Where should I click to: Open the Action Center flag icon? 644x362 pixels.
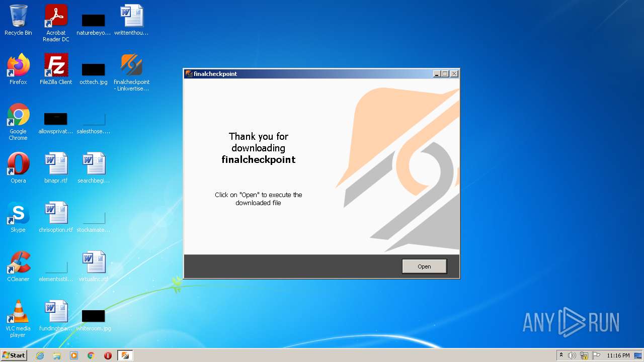coord(596,355)
